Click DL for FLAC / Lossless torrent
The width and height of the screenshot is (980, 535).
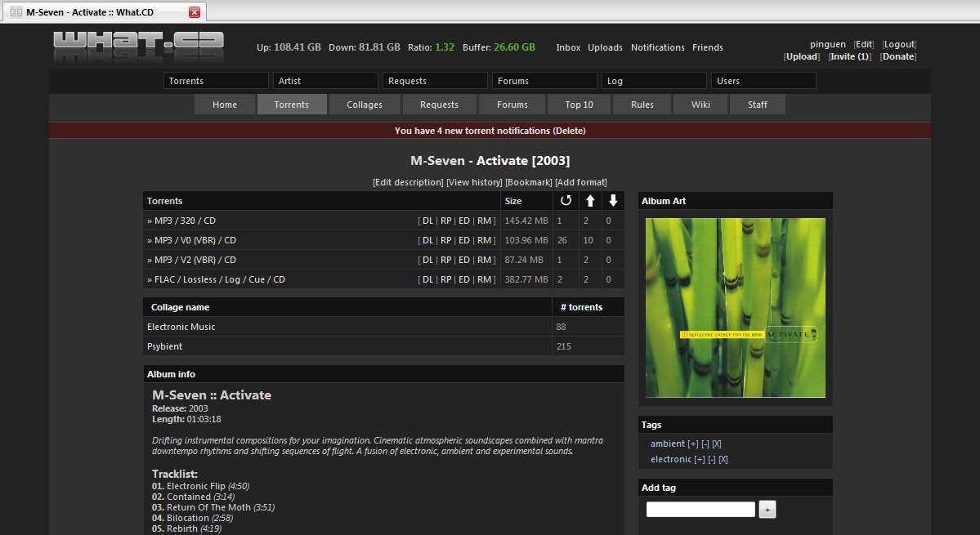(427, 279)
